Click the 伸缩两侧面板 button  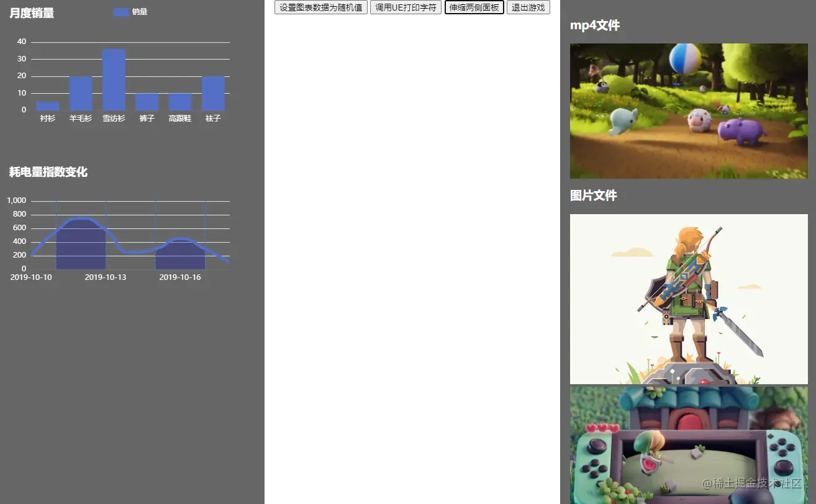(x=474, y=7)
